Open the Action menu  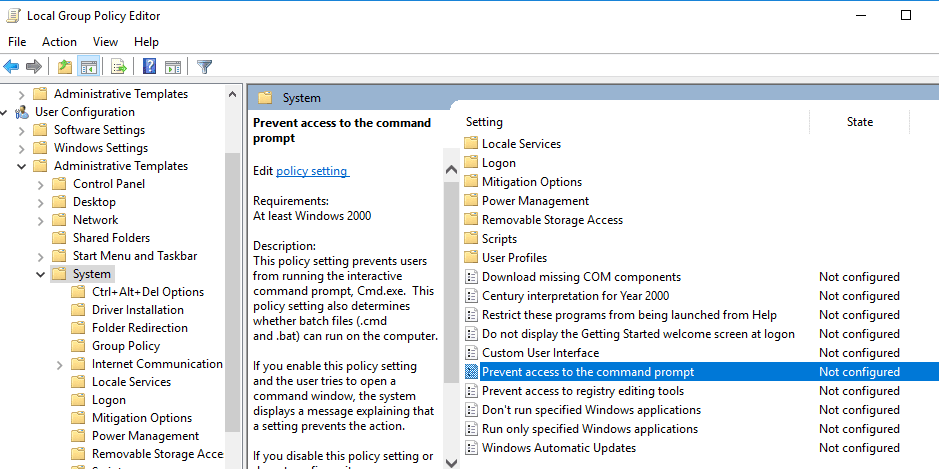click(59, 42)
